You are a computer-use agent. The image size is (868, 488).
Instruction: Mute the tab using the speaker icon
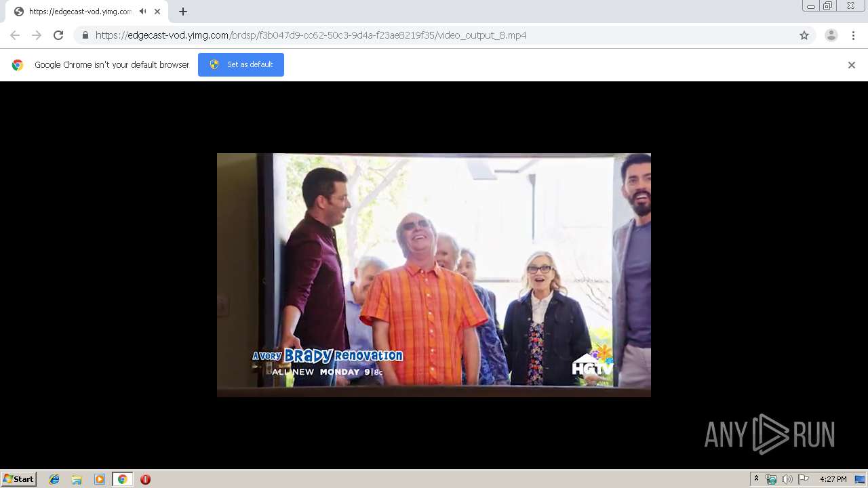pos(142,12)
